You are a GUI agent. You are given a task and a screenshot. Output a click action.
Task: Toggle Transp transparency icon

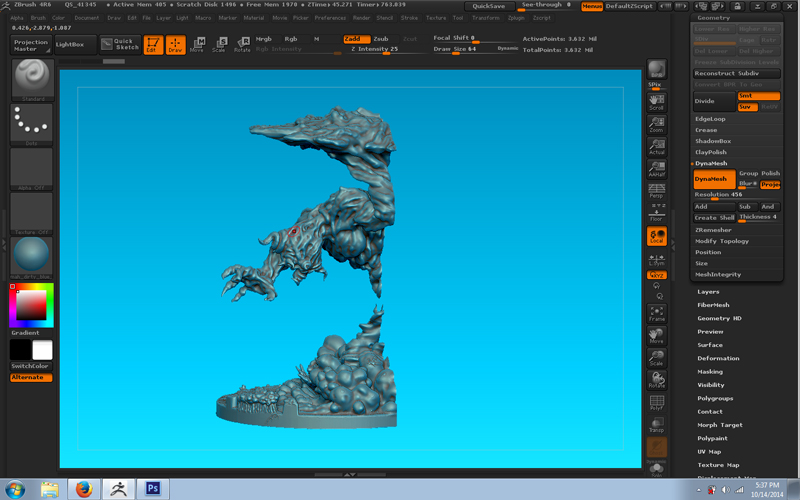[657, 425]
